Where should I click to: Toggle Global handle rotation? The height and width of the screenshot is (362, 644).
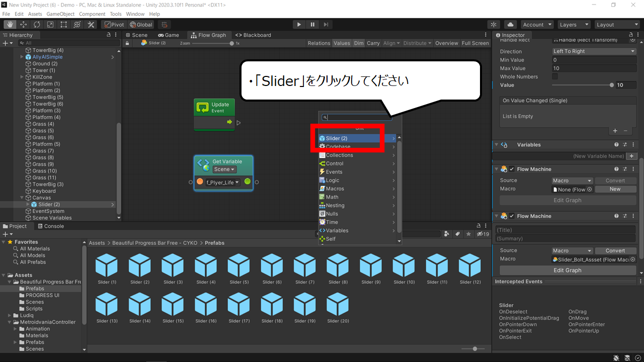tap(141, 25)
